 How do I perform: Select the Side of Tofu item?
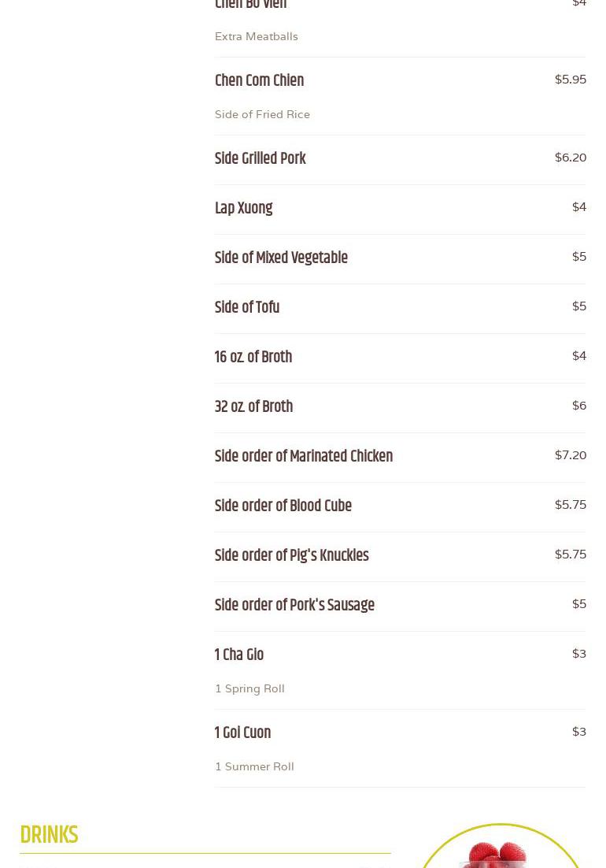pos(247,308)
